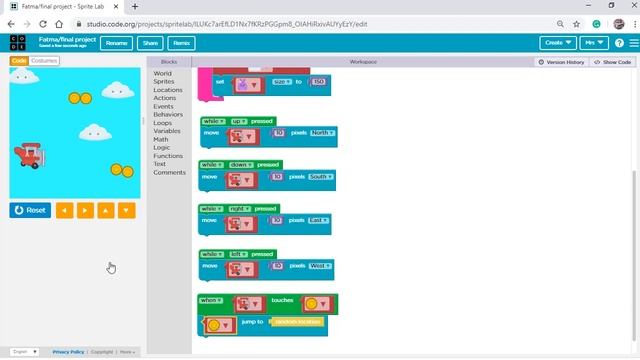Open the 'left' key dropdown
The image size is (640, 360).
point(239,254)
